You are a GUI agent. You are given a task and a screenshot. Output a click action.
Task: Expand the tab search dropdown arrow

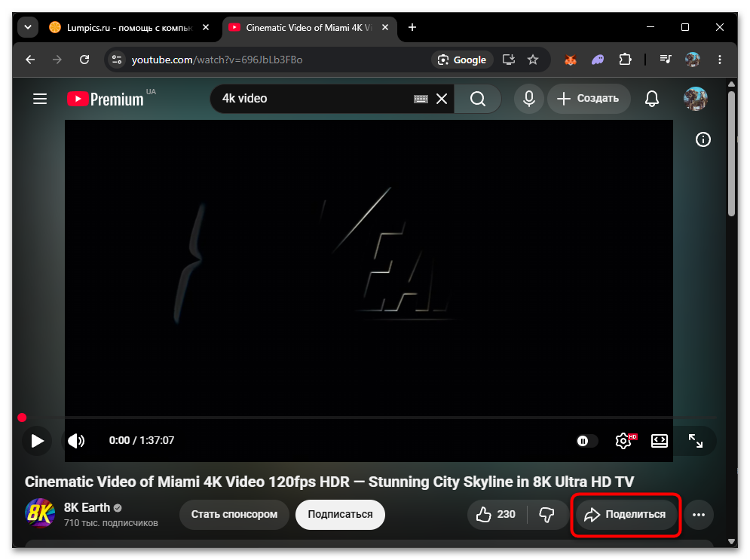28,27
